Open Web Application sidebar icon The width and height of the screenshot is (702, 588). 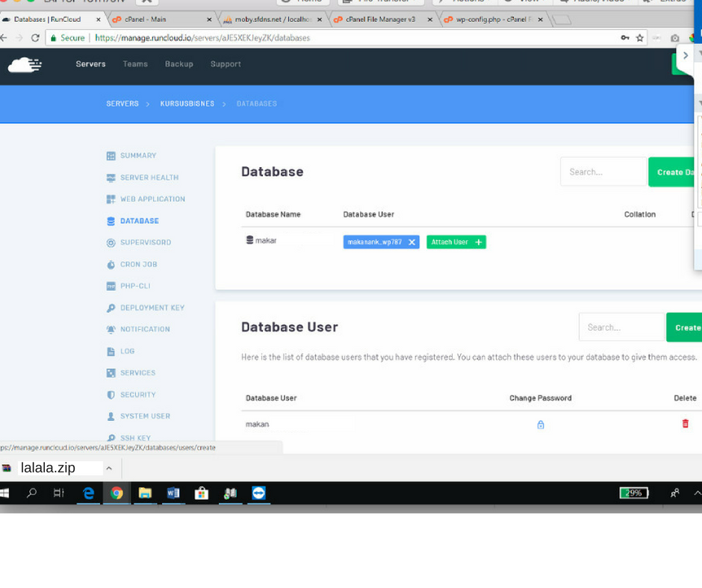111,199
